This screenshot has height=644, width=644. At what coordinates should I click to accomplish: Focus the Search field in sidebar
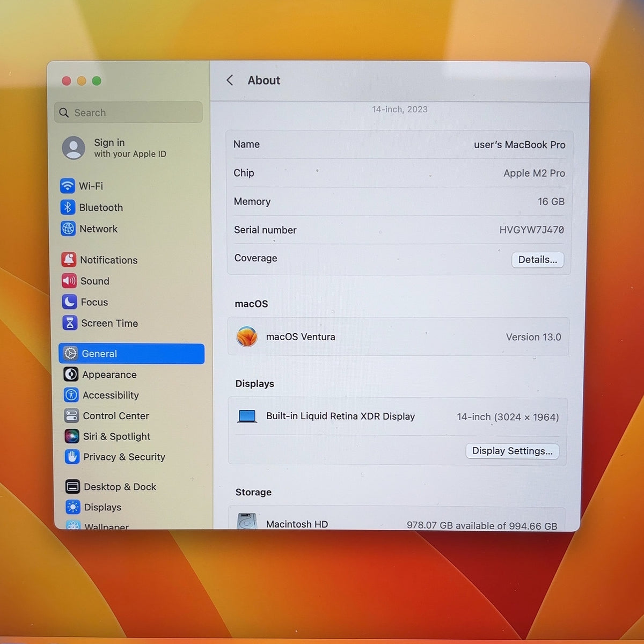(128, 113)
